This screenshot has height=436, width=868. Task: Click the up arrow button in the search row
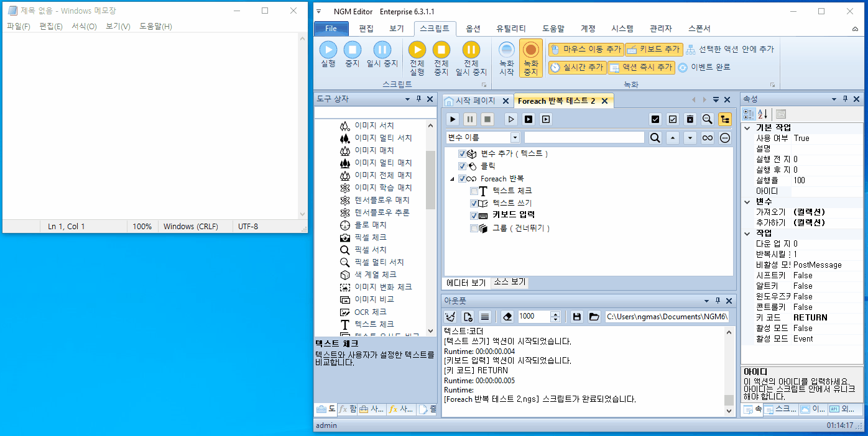coord(673,138)
